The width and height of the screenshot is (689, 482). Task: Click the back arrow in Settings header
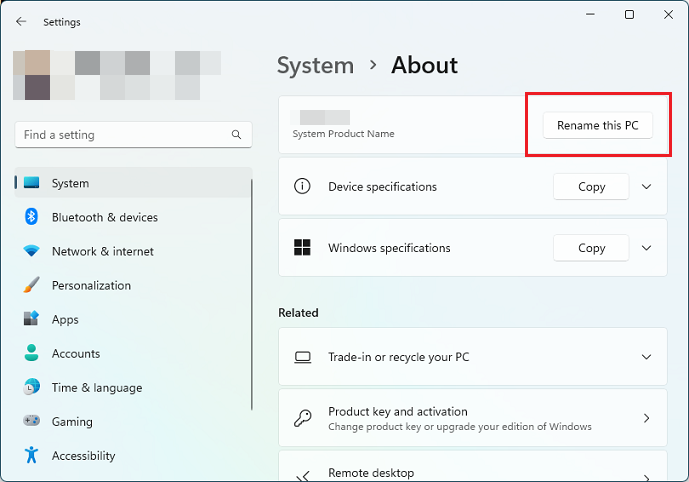(x=21, y=22)
